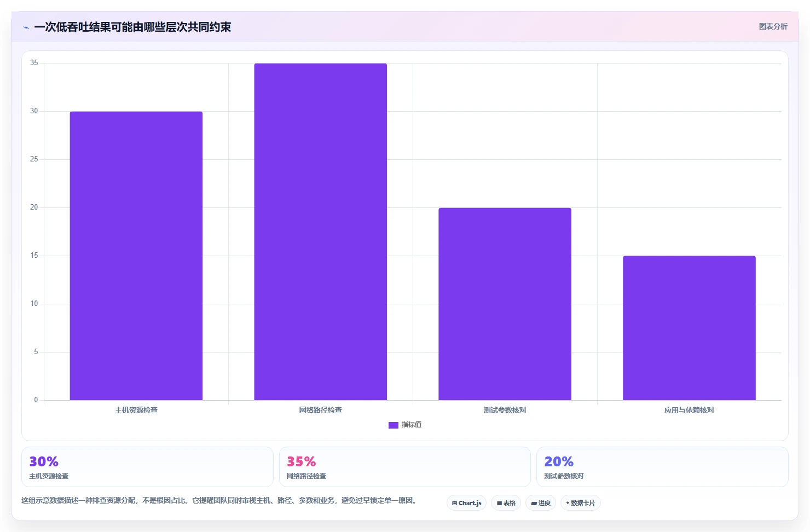The width and height of the screenshot is (810, 532).
Task: Toggle the 指标值 legend color swatch
Action: 393,425
